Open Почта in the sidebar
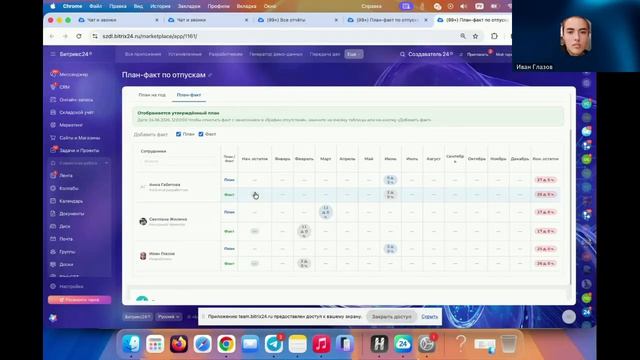The image size is (640, 360). (66, 239)
